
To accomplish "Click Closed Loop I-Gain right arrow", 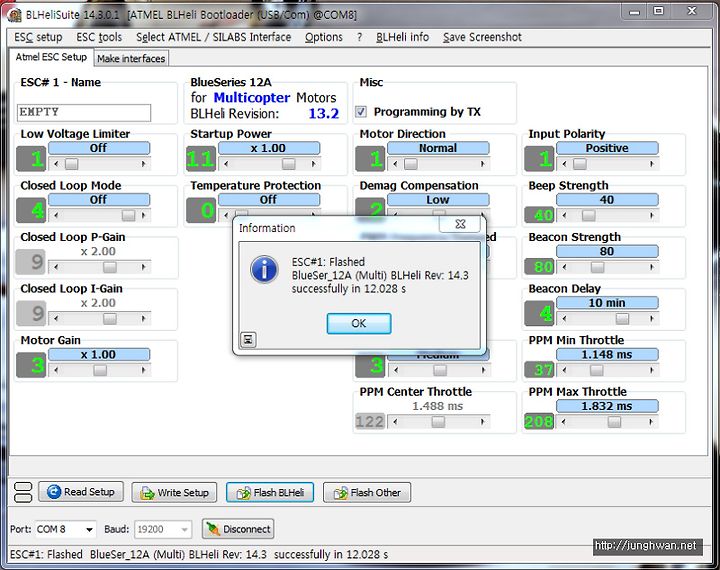I will click(144, 318).
